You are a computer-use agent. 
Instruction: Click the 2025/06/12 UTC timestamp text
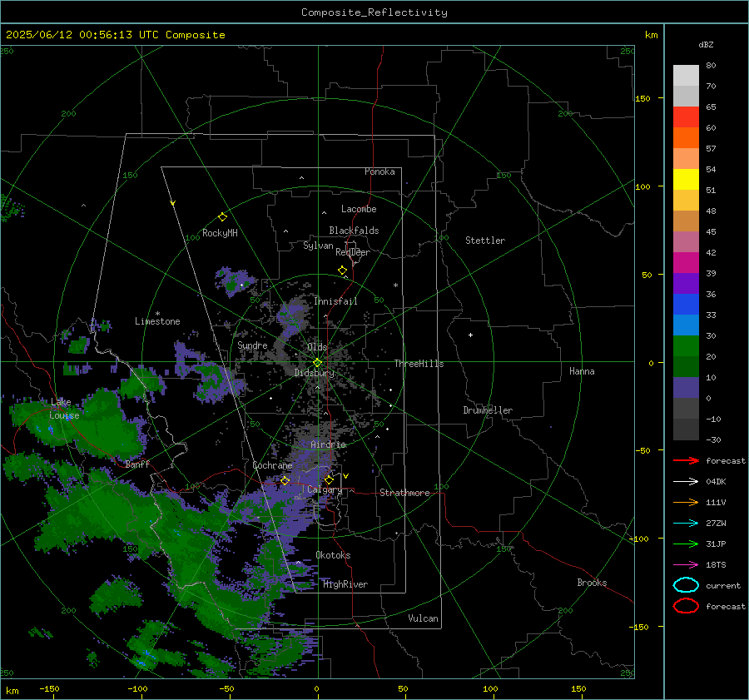tap(115, 35)
